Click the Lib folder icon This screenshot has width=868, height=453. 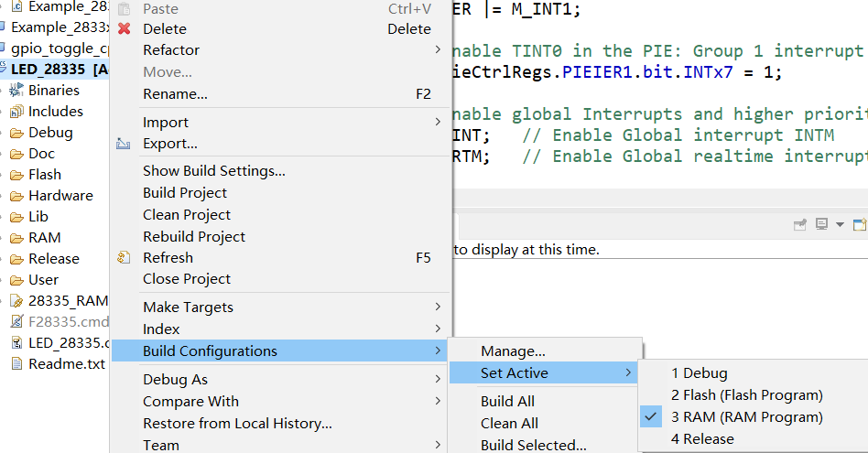[17, 217]
